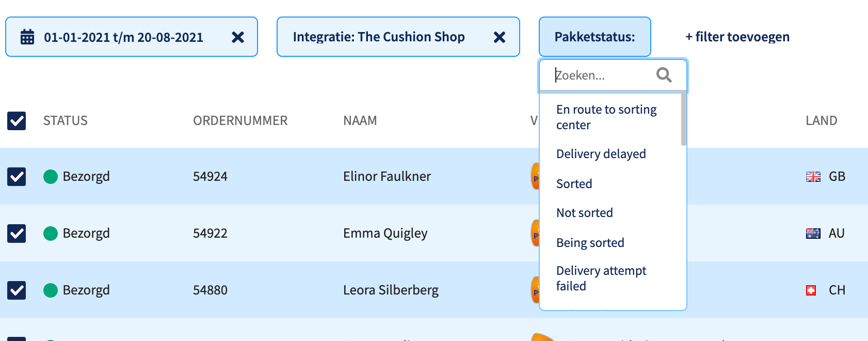Viewport: 868px width, 341px height.
Task: Click the GB flag icon
Action: 813,177
